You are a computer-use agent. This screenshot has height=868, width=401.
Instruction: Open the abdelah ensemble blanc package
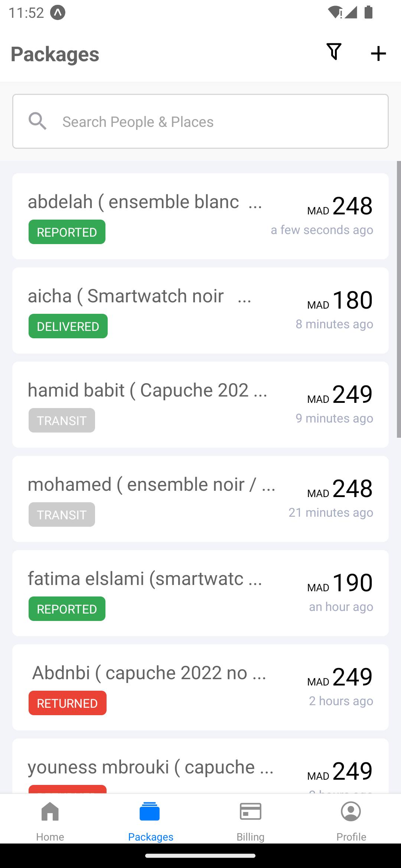click(x=200, y=216)
